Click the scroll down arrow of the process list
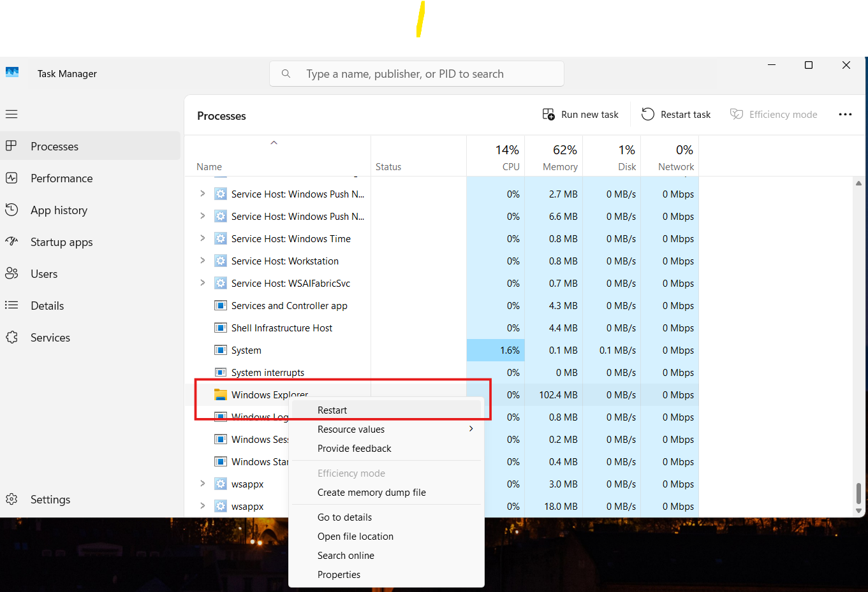Viewport: 868px width, 592px height. click(x=858, y=510)
